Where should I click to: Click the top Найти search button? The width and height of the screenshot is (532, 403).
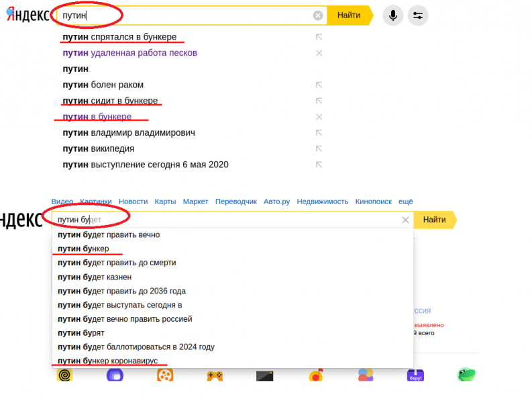(350, 15)
